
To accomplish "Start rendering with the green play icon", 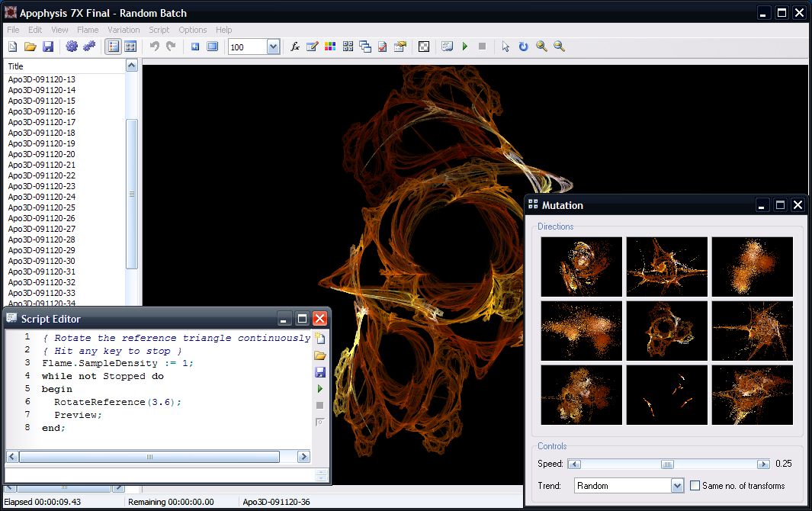I will tap(465, 47).
